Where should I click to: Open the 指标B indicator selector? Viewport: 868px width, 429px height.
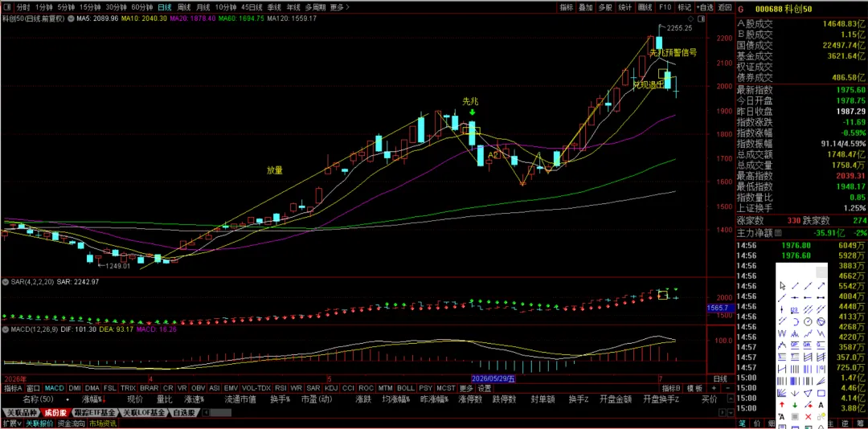[x=671, y=388]
